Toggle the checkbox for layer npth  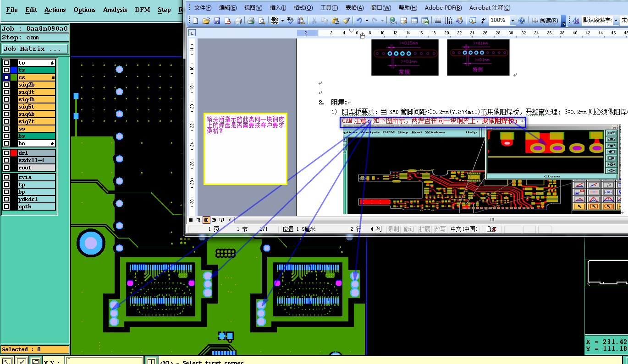[x=6, y=206]
